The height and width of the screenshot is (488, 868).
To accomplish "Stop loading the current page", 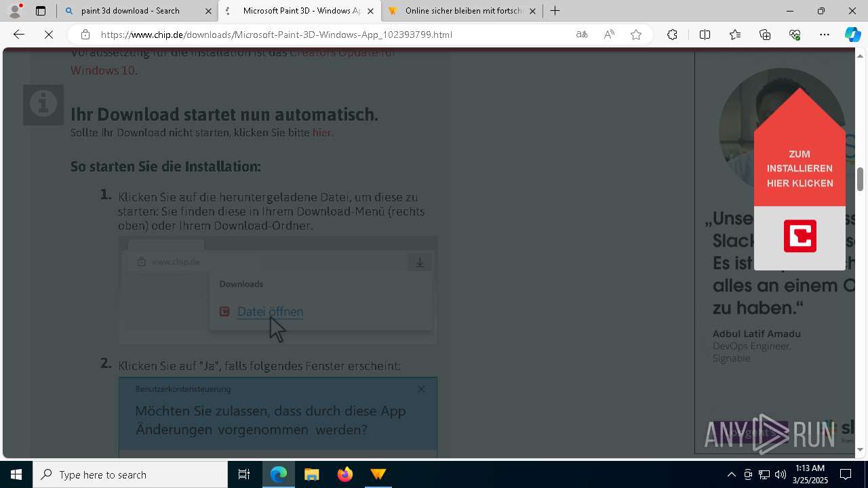I will tap(49, 35).
